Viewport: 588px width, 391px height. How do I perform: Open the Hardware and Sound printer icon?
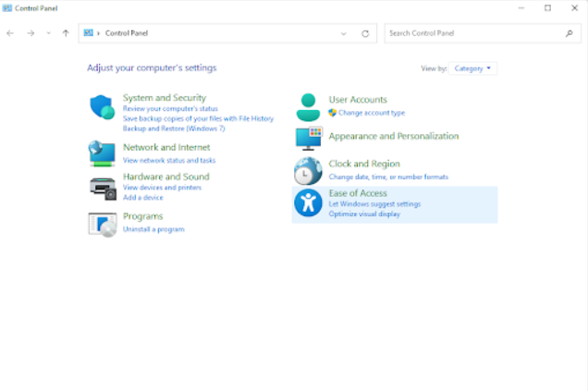103,189
